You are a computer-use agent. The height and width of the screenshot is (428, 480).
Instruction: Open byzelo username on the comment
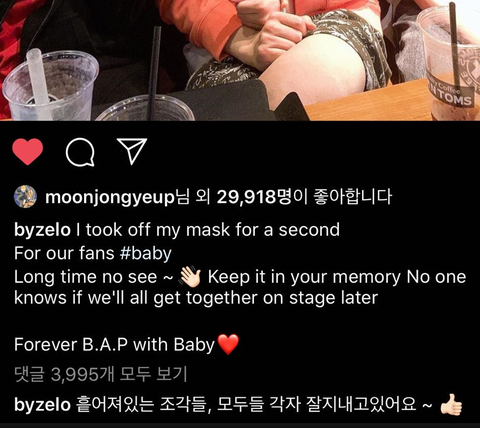coord(42,405)
